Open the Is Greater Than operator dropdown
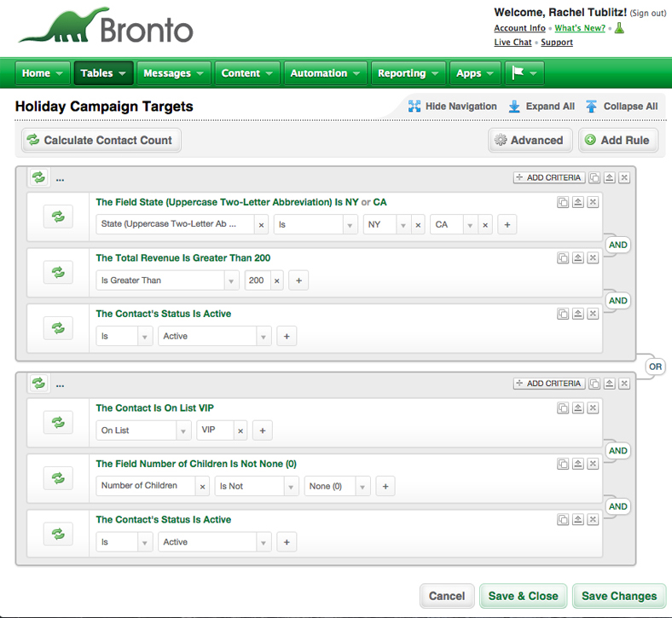 (x=167, y=280)
